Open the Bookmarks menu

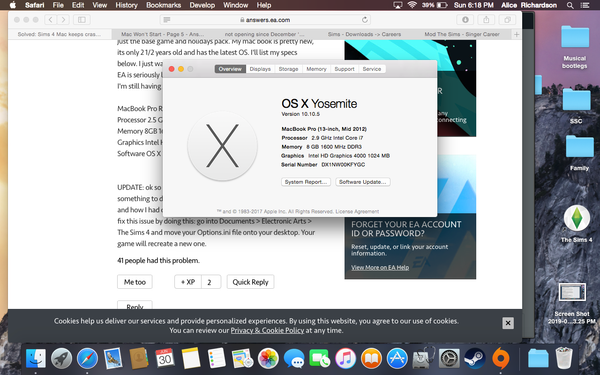click(163, 5)
